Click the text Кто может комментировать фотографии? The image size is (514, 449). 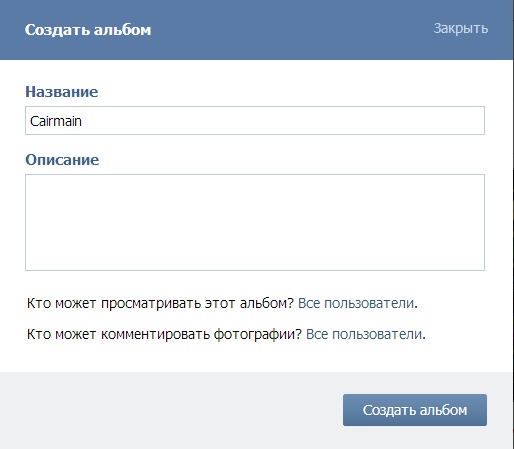(164, 334)
